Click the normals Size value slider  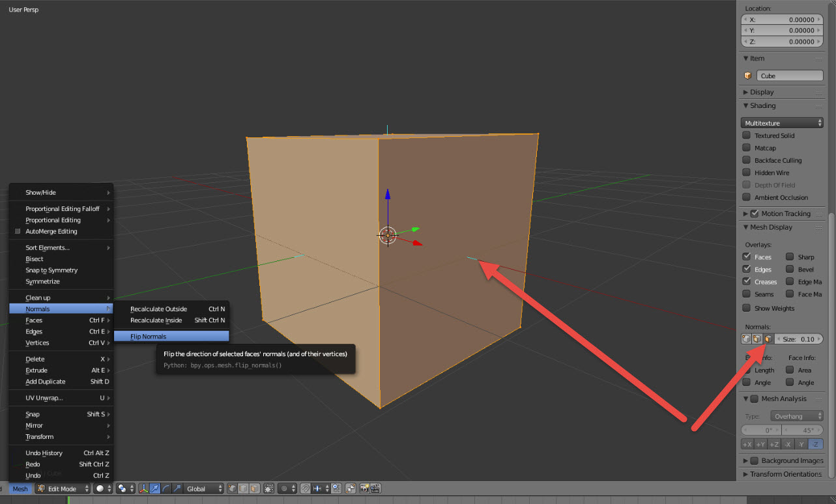click(x=798, y=339)
